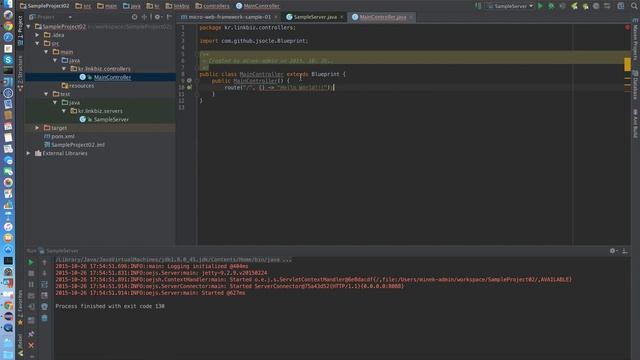Open the Project panel gear settings
Viewport: 640px width, 360px height.
(158, 17)
